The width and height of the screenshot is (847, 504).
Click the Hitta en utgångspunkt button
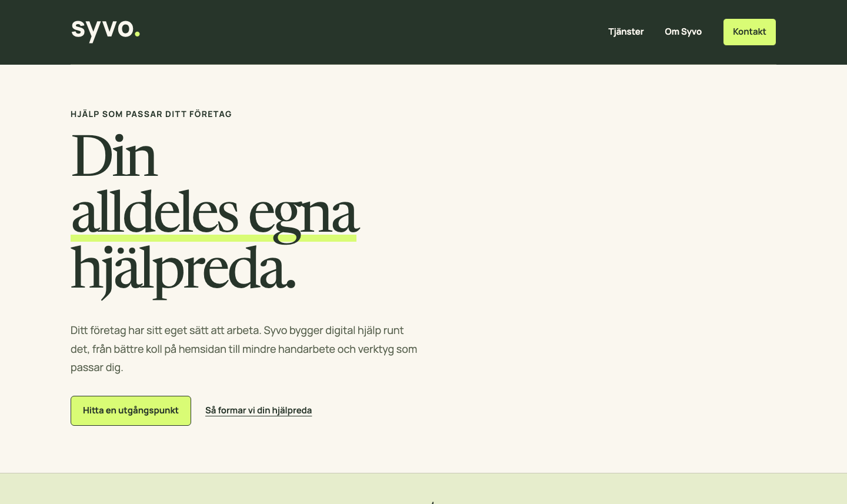(x=131, y=410)
